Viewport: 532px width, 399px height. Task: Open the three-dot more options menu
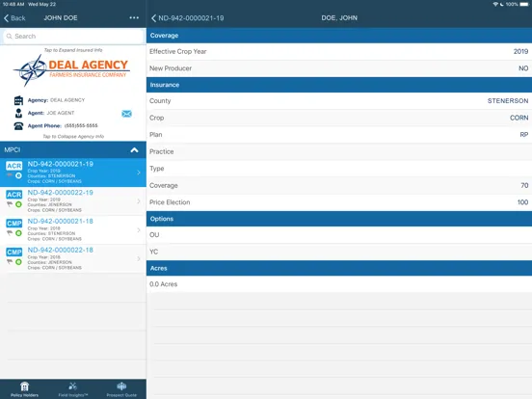click(x=134, y=17)
